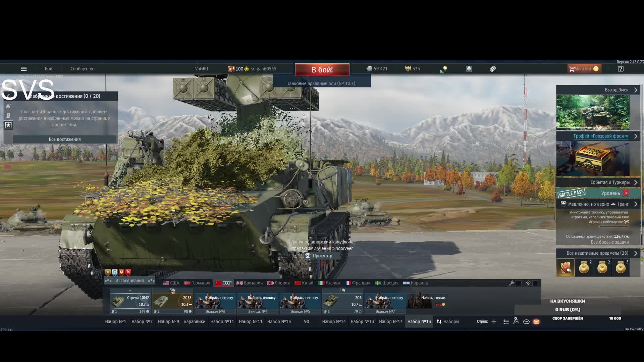Image resolution: width=644 pixels, height=362 pixels.
Task: Toggle the auto-repair checkbox beside wrench
Action: [519, 283]
